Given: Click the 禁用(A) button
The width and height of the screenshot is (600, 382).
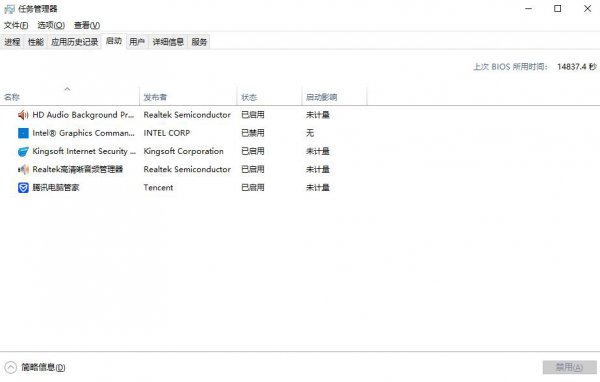Looking at the screenshot, I should [569, 367].
